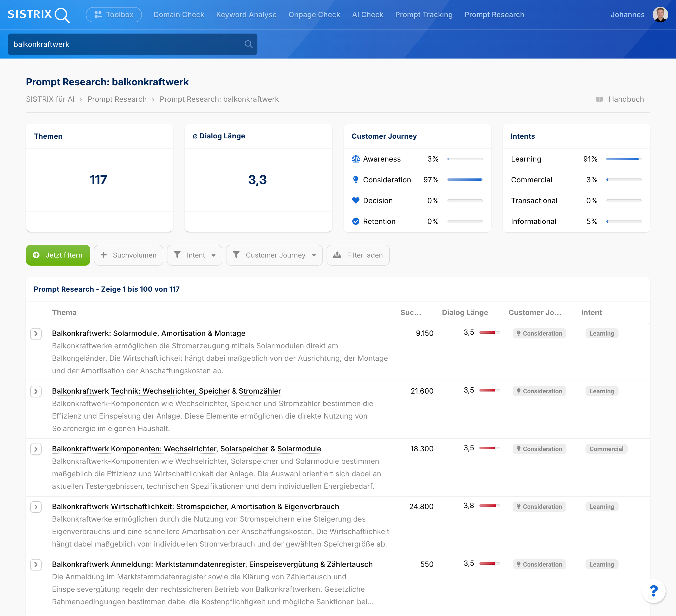Image resolution: width=676 pixels, height=616 pixels.
Task: Expand the Balkonkraftwerk Wirtschaftlichkeit row
Action: (36, 507)
